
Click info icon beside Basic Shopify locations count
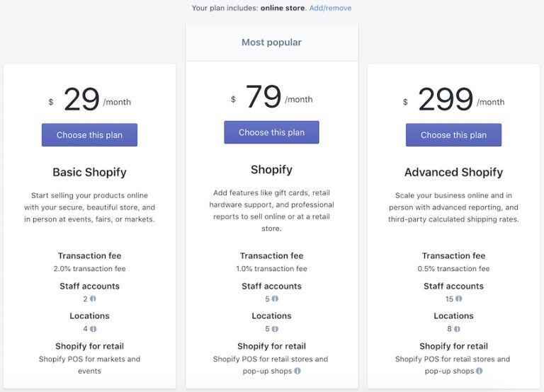click(93, 329)
